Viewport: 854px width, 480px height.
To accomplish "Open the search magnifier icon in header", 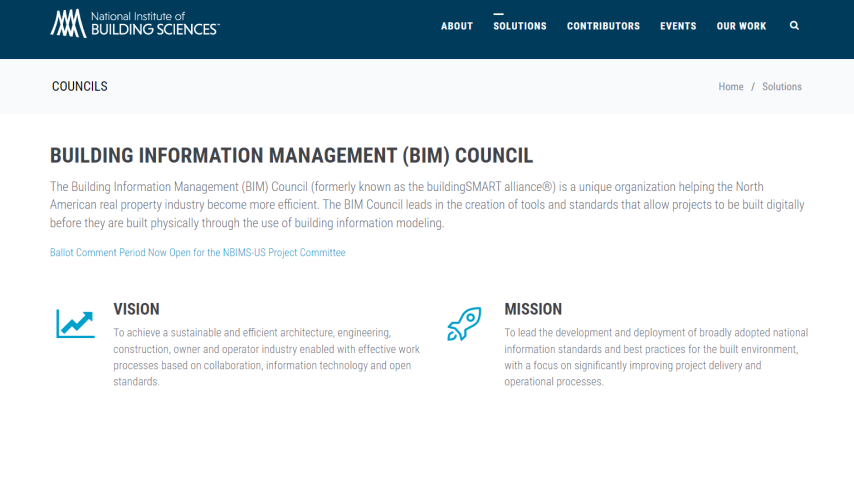I will pos(794,26).
